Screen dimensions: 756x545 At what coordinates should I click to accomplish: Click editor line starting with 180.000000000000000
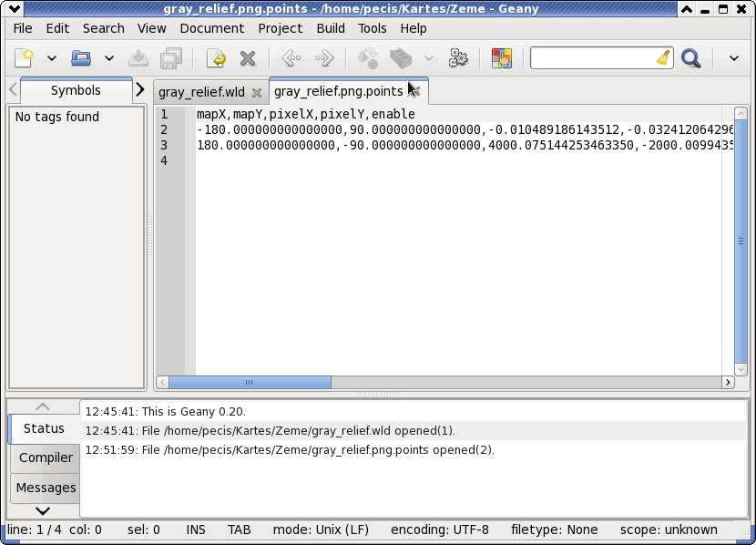[465, 145]
